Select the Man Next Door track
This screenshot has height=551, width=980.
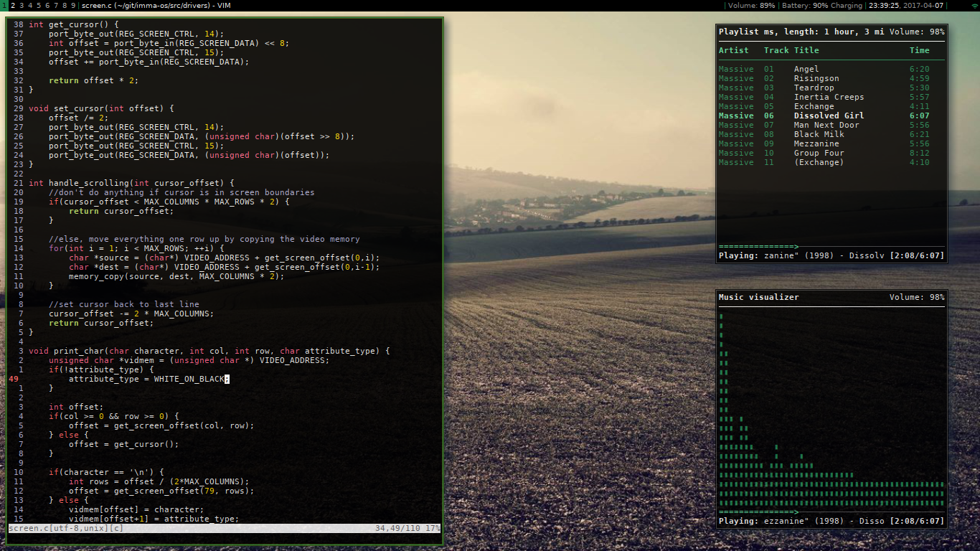pyautogui.click(x=831, y=125)
